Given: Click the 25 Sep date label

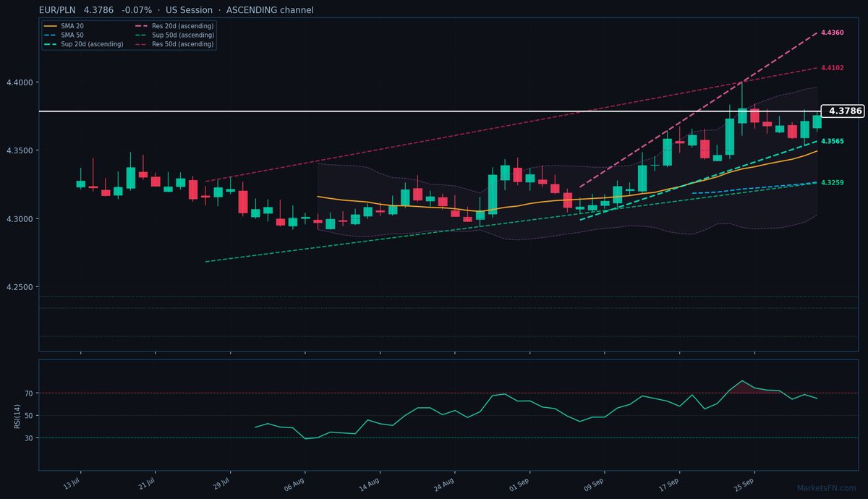Looking at the screenshot, I should 745,485.
